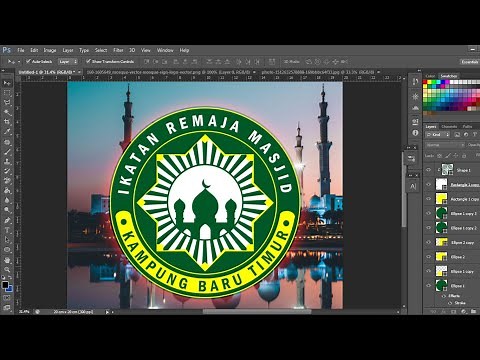Open the Window menu
Viewport: 480px width, 360px height.
coord(165,50)
